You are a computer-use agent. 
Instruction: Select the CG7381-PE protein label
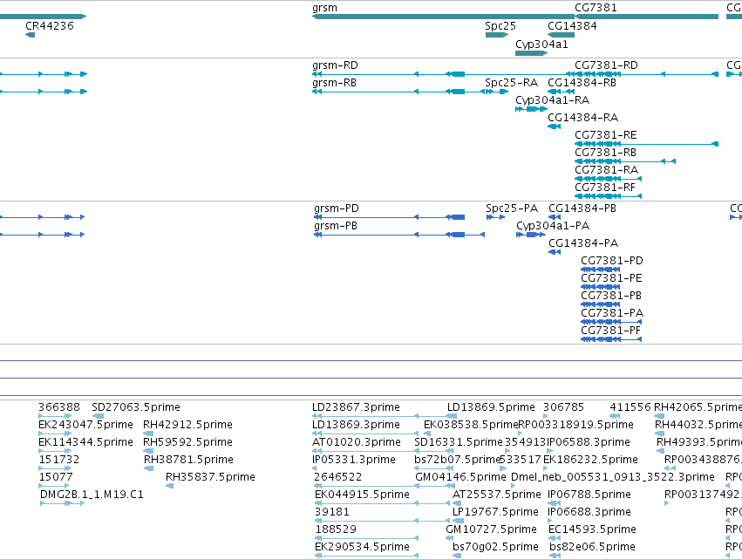(611, 278)
